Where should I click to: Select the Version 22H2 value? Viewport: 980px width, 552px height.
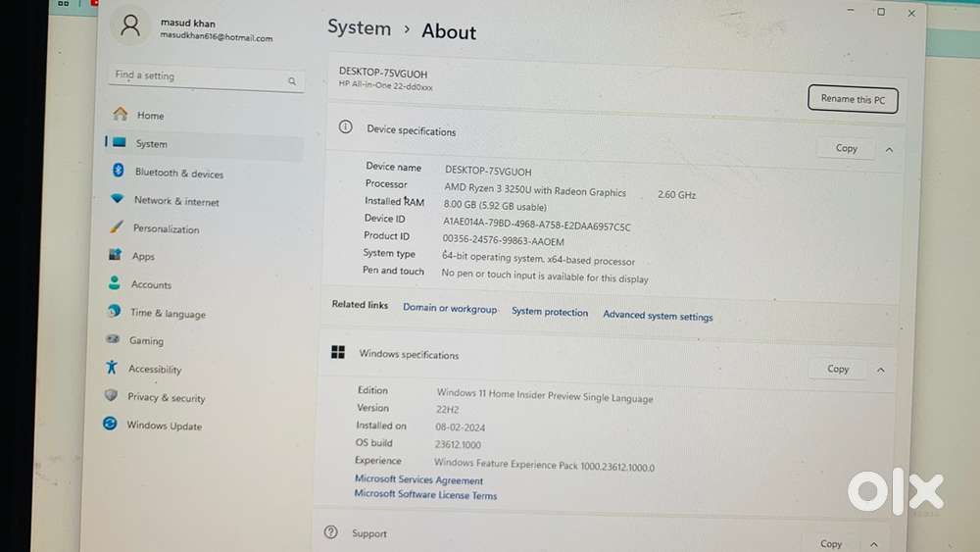[x=448, y=410]
